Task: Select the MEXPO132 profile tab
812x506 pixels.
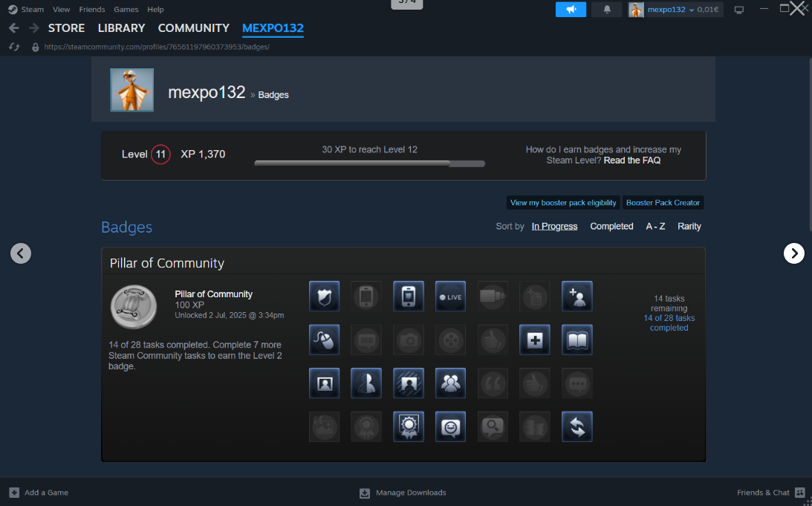Action: pyautogui.click(x=273, y=28)
